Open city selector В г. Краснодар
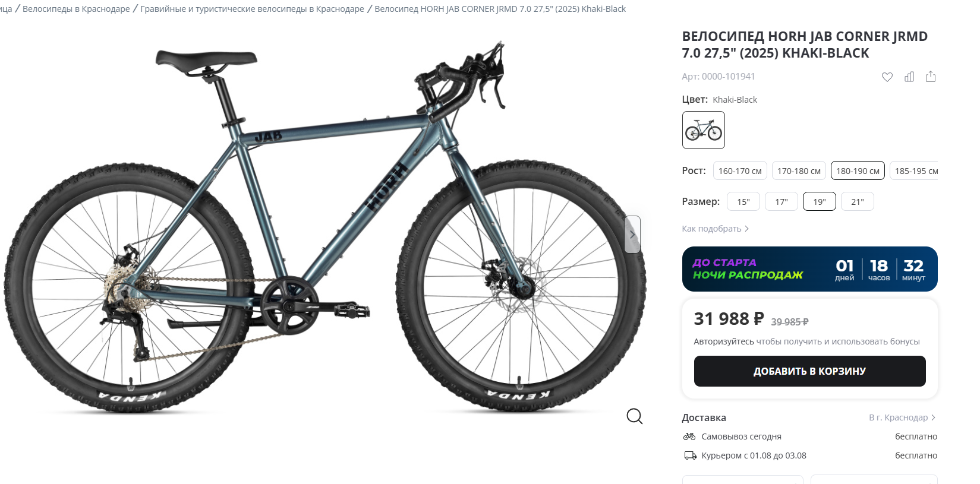Viewport: 980px width, 484px height. pos(902,417)
